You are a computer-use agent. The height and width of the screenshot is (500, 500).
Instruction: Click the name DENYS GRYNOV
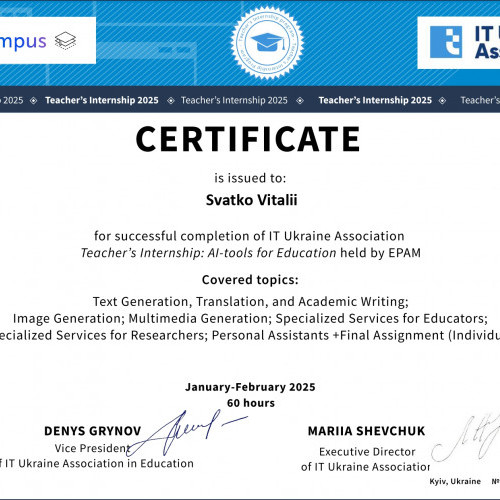(x=93, y=431)
